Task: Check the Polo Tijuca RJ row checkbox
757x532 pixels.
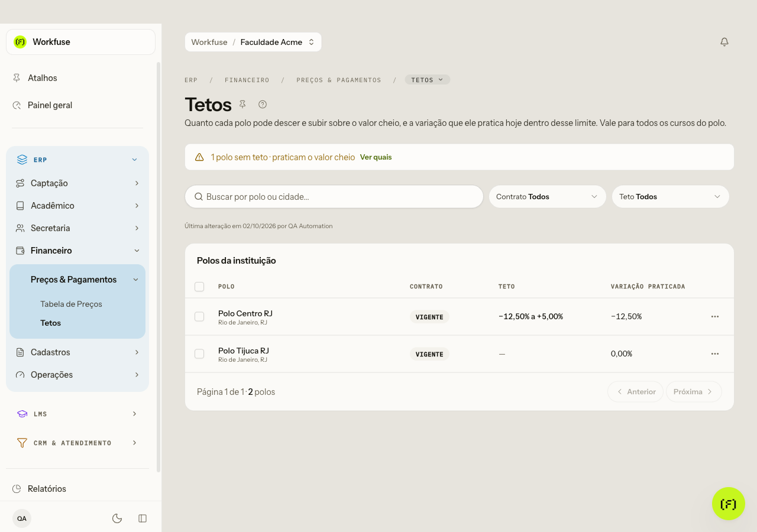Action: click(x=199, y=354)
